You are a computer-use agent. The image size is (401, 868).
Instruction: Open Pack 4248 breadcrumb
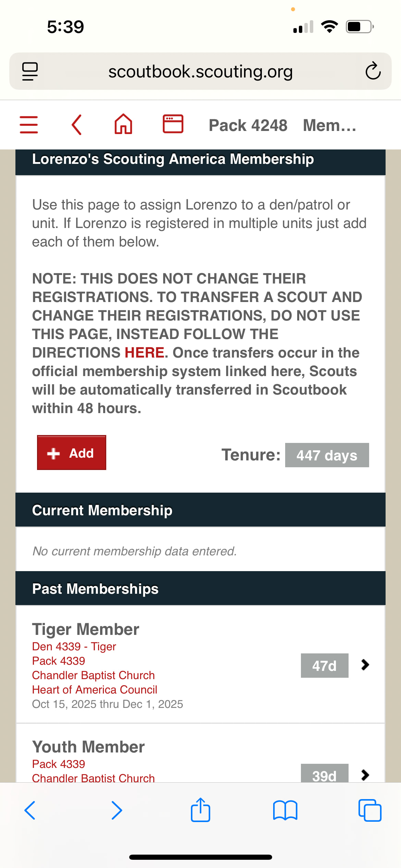tap(248, 125)
